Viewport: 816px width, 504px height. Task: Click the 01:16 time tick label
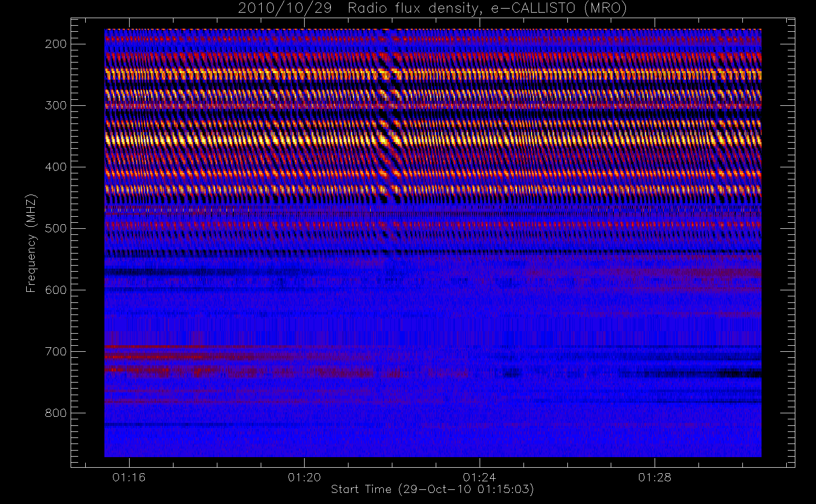[x=129, y=477]
